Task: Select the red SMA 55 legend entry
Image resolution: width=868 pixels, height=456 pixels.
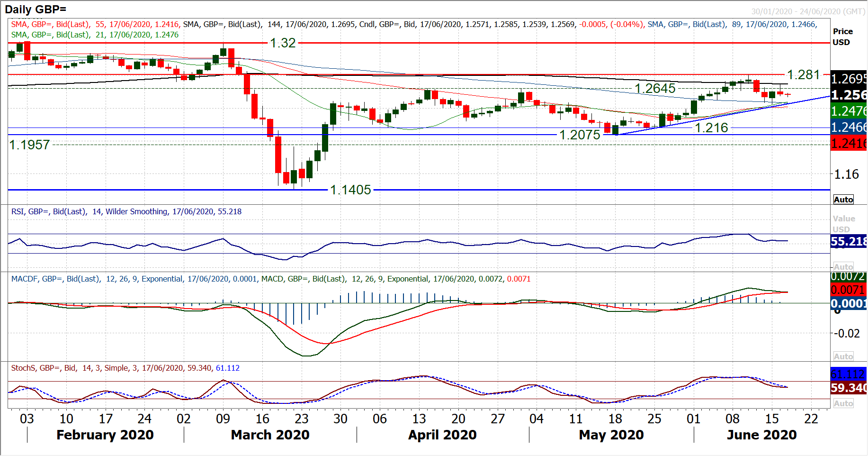Action: pos(95,24)
